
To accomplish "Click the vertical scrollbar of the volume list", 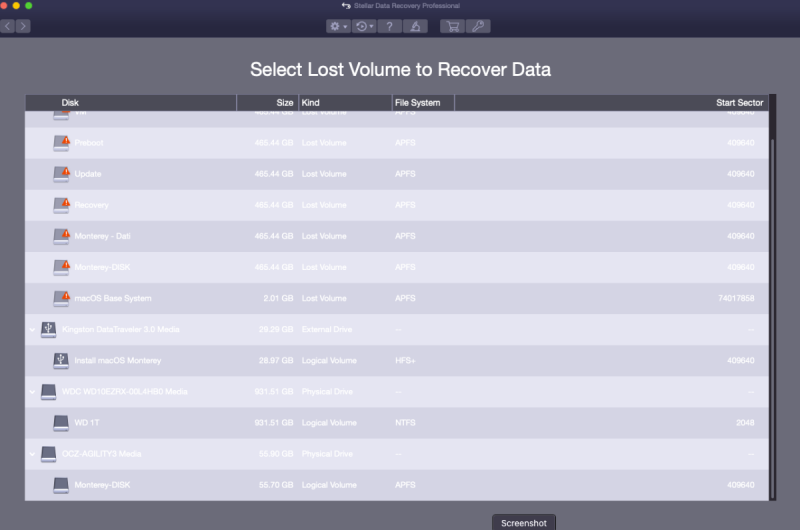I will click(772, 318).
